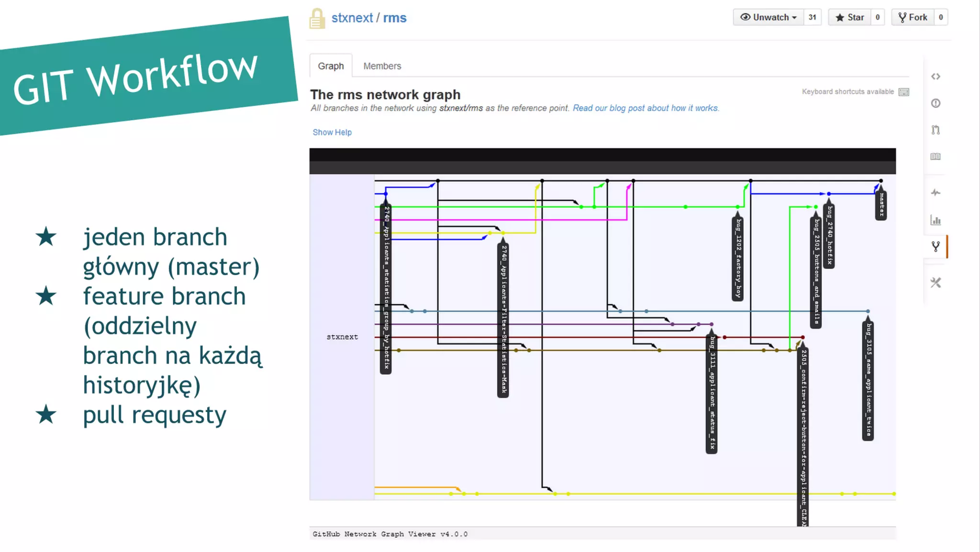
Task: Switch to the Members tab
Action: point(382,66)
